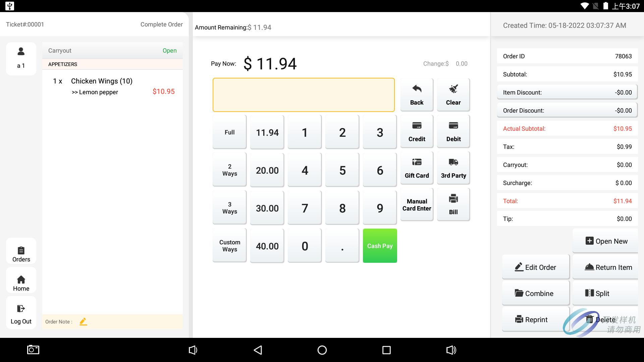The height and width of the screenshot is (362, 644).
Task: Tap digit 3 on keypad
Action: (x=380, y=132)
